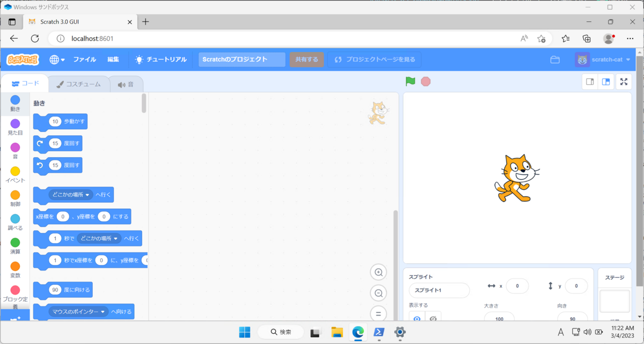This screenshot has width=644, height=344.
Task: Reset workspace zoom with equals icon
Action: (x=378, y=313)
